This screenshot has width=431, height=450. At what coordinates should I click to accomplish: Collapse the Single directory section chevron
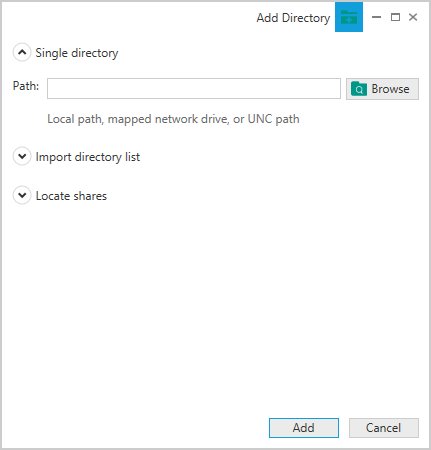(22, 52)
